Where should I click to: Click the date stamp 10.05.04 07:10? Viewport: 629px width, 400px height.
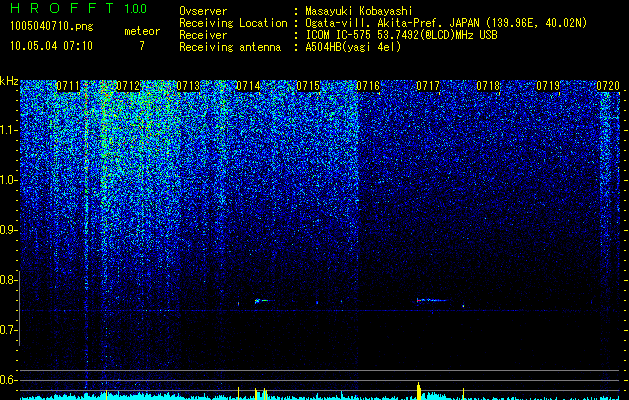coord(51,46)
